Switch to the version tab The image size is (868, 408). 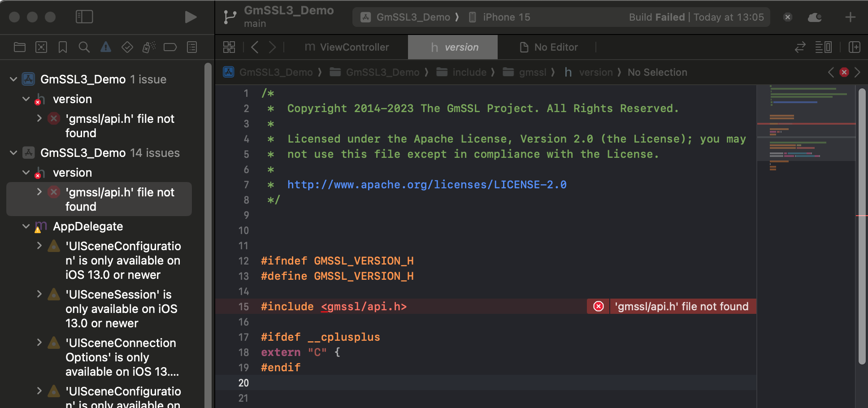453,47
